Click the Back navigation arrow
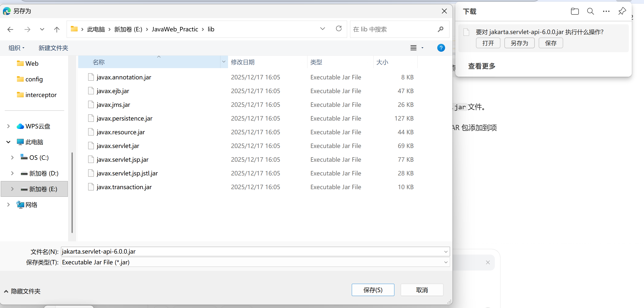 click(10, 29)
